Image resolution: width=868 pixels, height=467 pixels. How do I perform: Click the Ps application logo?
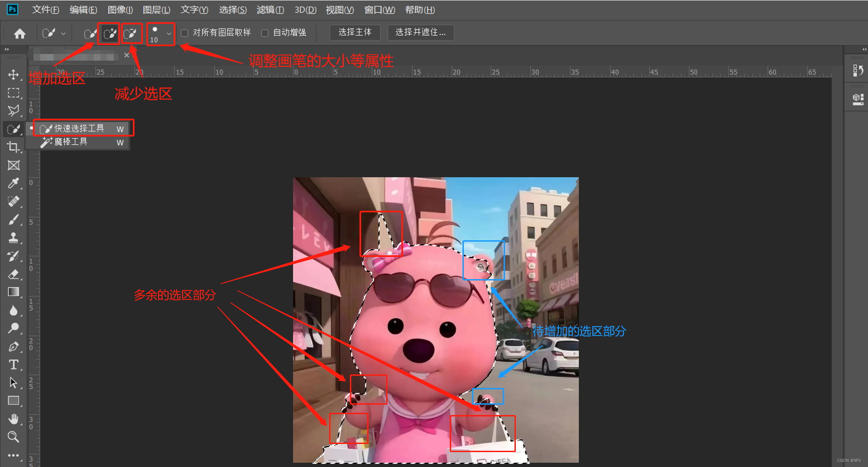point(13,9)
